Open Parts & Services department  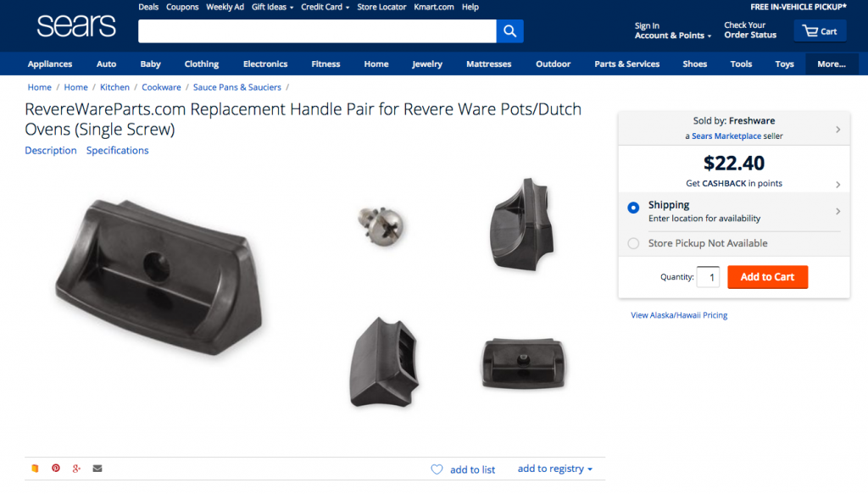[x=626, y=64]
